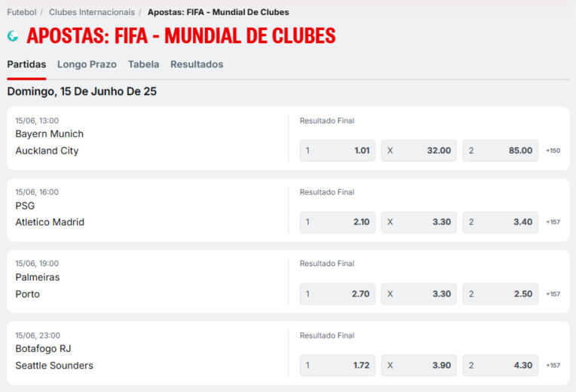This screenshot has height=392, width=576.
Task: Go to the Futebol breadcrumb link
Action: tap(22, 12)
